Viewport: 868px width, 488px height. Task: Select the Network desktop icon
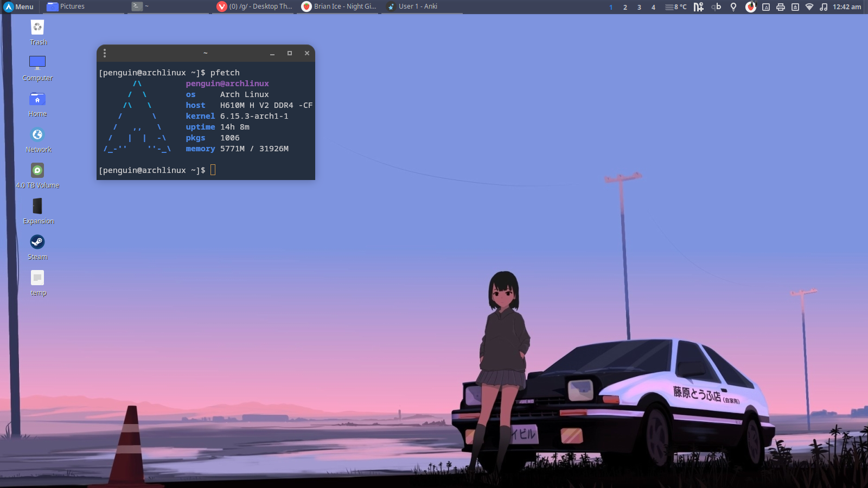click(x=37, y=140)
